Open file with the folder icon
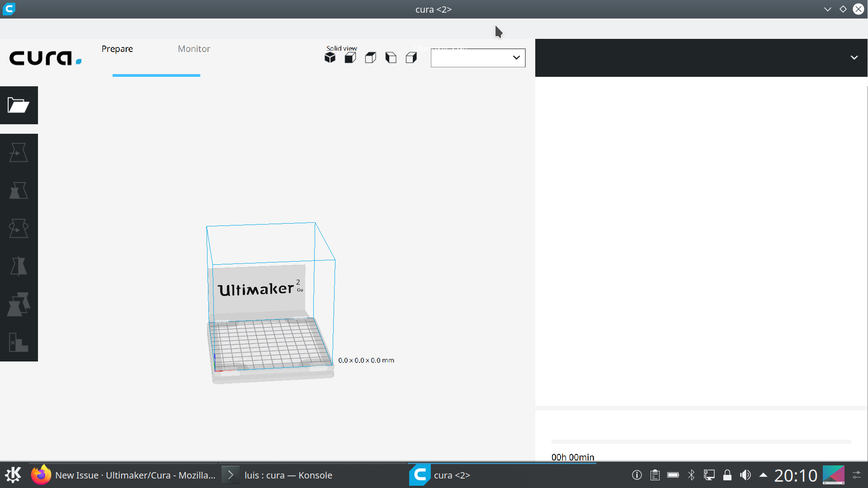The width and height of the screenshot is (868, 488). click(x=19, y=105)
